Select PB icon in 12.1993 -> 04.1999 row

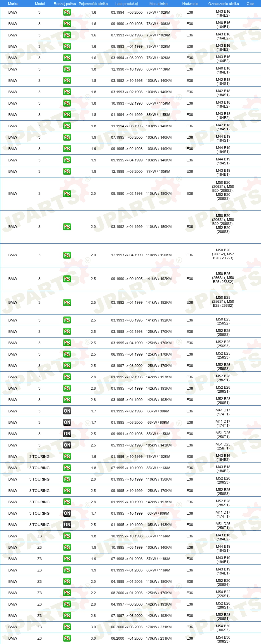point(67,255)
